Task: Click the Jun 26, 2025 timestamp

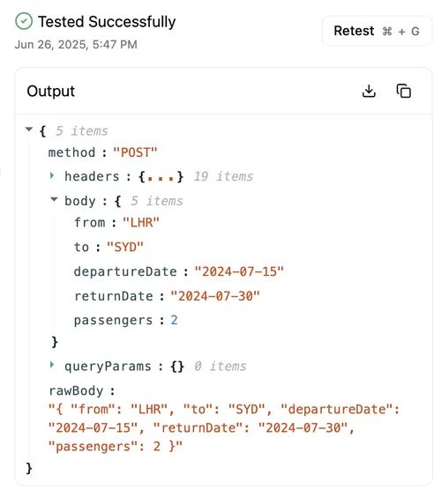Action: 76,44
